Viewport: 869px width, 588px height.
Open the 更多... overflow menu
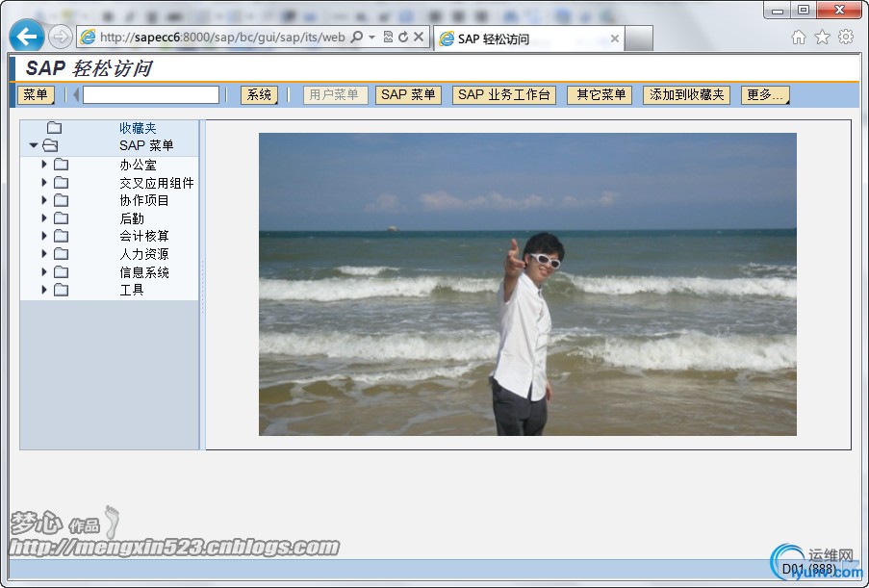(765, 94)
